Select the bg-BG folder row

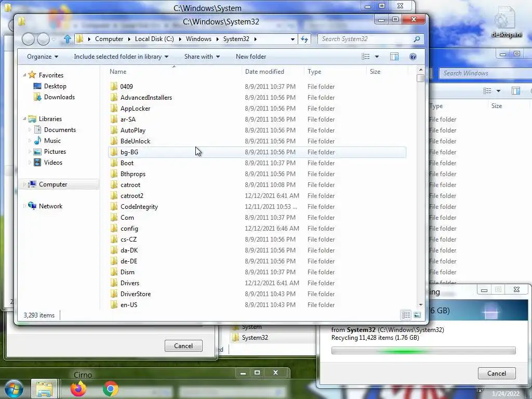pyautogui.click(x=257, y=152)
